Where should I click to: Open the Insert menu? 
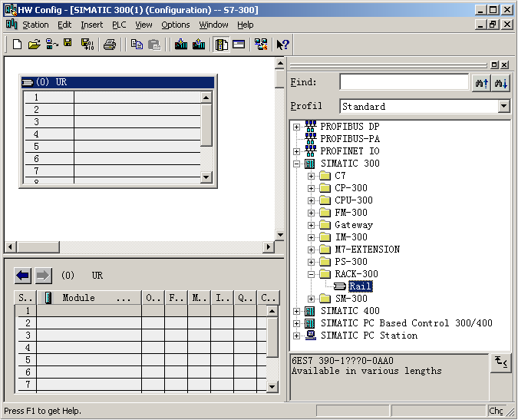tap(91, 25)
